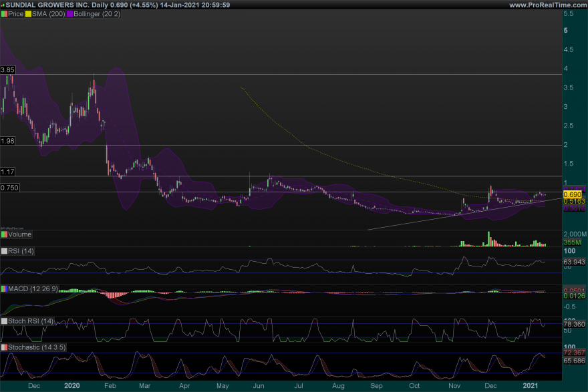Click the Stoch RSI panel icon
The height and width of the screenshot is (392, 588).
click(4, 321)
